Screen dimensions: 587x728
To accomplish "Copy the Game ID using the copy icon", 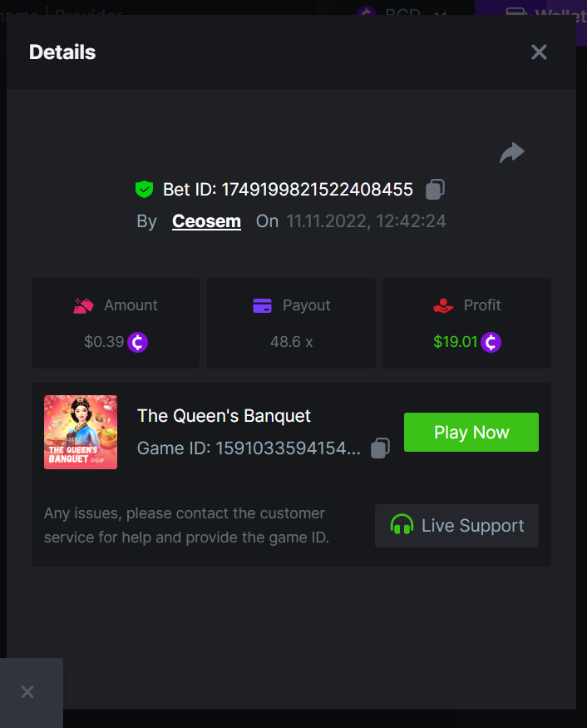I will [x=380, y=448].
